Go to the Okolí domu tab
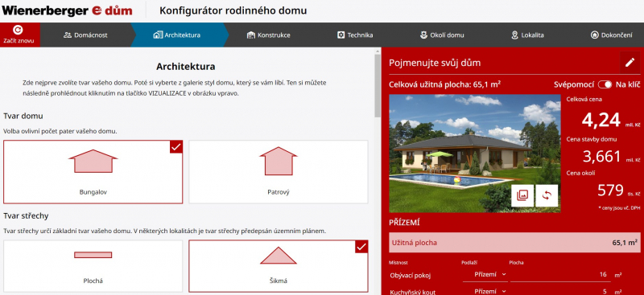 click(441, 35)
